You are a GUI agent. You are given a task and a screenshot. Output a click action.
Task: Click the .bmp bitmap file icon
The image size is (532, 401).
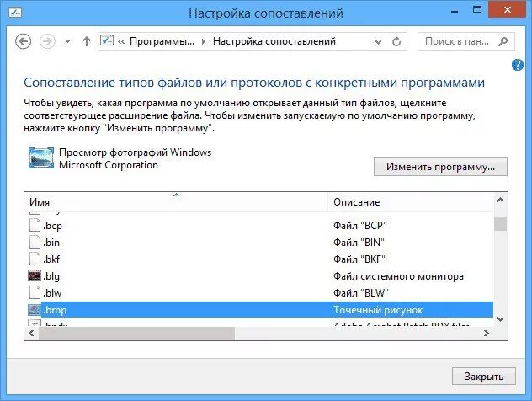[x=35, y=309]
